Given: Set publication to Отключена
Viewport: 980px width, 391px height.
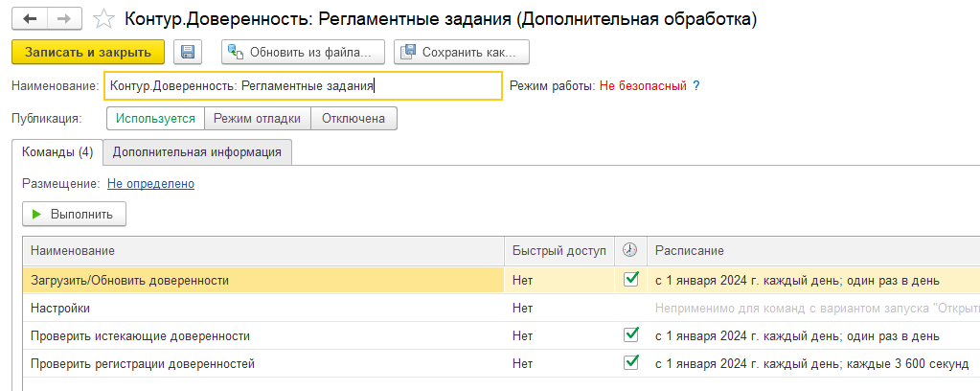Looking at the screenshot, I should tap(353, 118).
